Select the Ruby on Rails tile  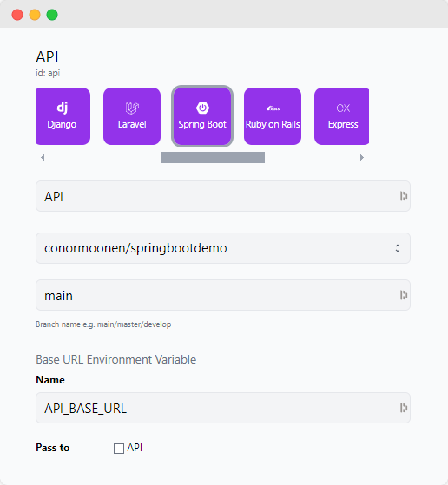coord(273,116)
